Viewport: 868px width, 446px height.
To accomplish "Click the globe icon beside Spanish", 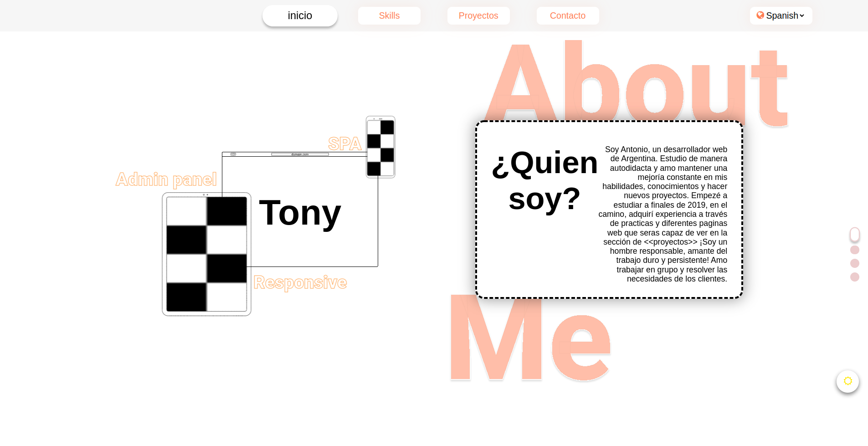I will point(760,15).
